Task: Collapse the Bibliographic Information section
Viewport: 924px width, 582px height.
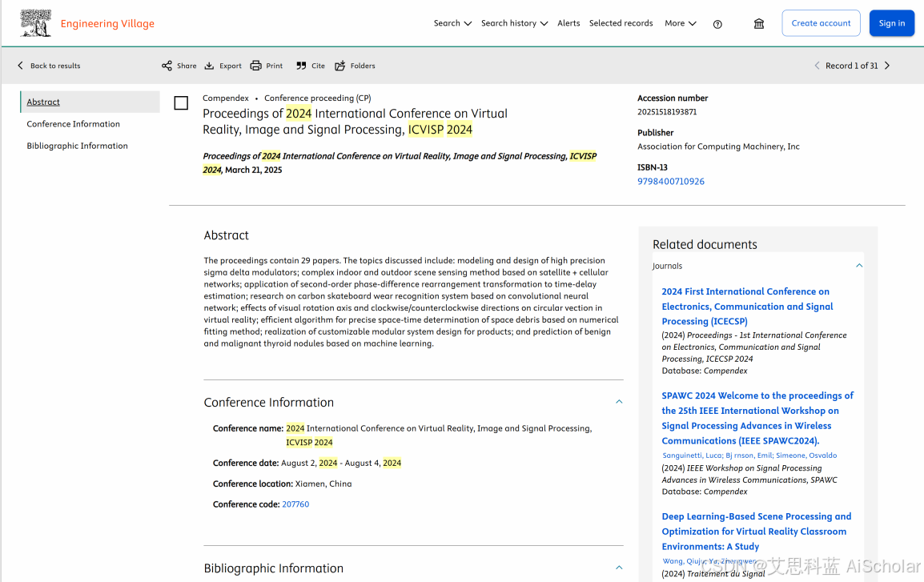Action: (x=619, y=568)
